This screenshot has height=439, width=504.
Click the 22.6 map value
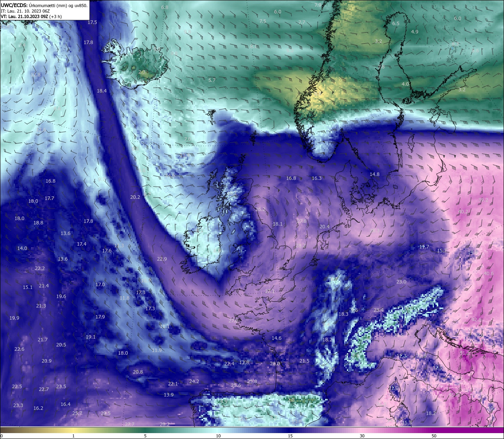pos(19,349)
